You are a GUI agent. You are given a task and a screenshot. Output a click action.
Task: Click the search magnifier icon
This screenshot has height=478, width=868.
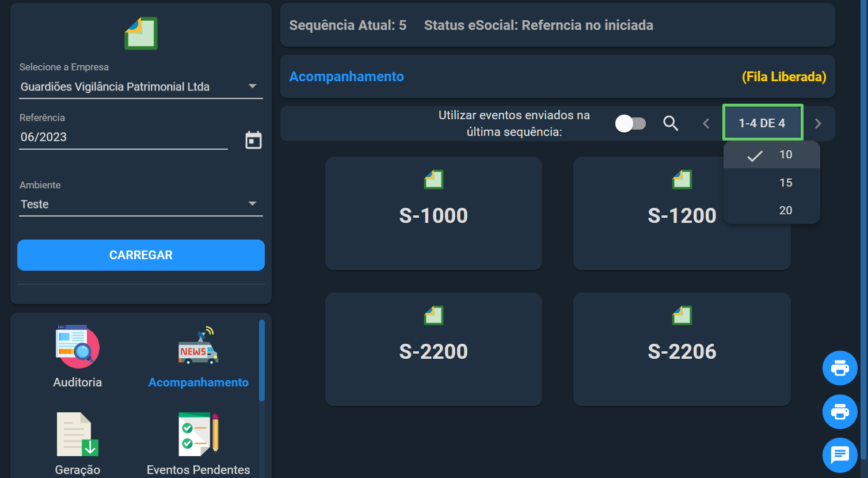click(671, 123)
